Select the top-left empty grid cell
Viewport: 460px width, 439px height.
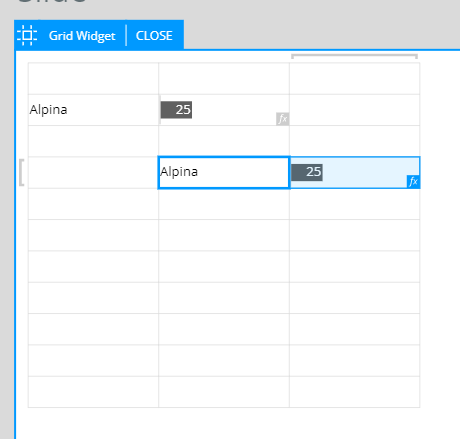click(93, 79)
